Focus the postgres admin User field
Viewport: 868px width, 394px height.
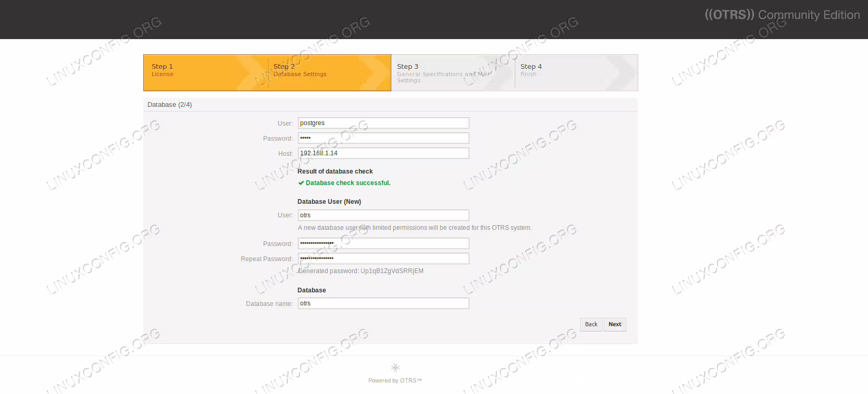(x=383, y=123)
